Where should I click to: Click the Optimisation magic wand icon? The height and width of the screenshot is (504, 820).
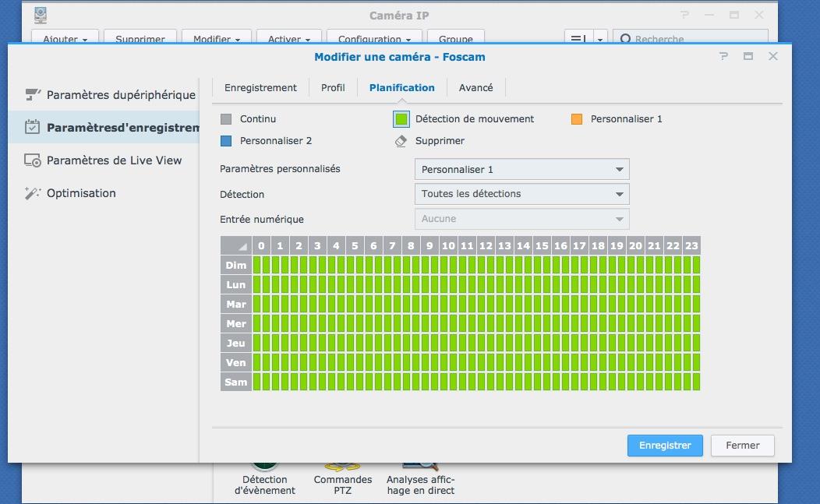point(32,193)
